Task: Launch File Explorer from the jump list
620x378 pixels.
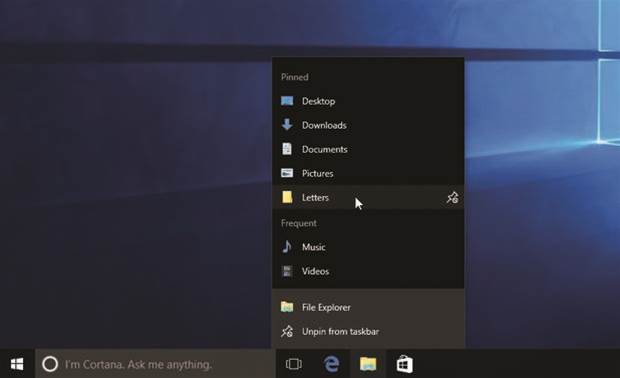Action: (x=368, y=307)
